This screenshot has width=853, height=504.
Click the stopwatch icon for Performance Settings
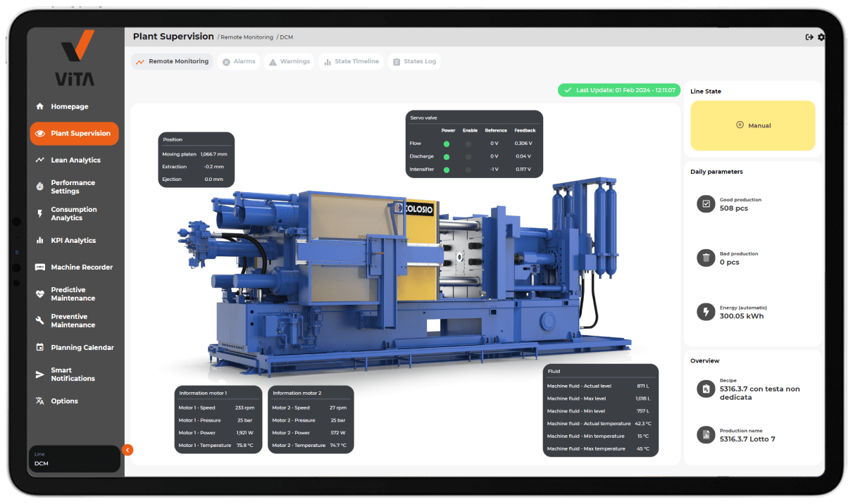[x=39, y=187]
